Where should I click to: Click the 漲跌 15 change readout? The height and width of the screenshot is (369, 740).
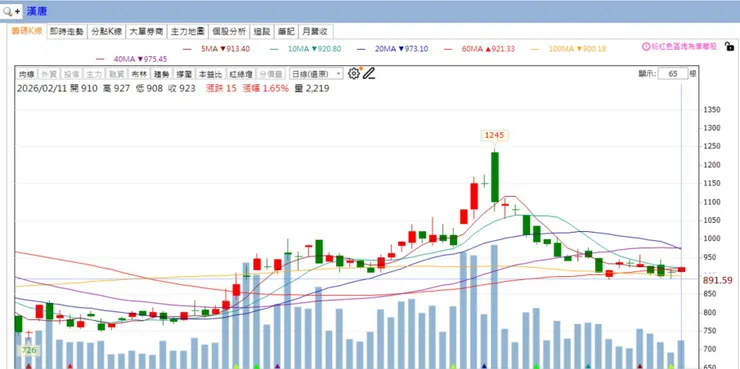click(221, 88)
